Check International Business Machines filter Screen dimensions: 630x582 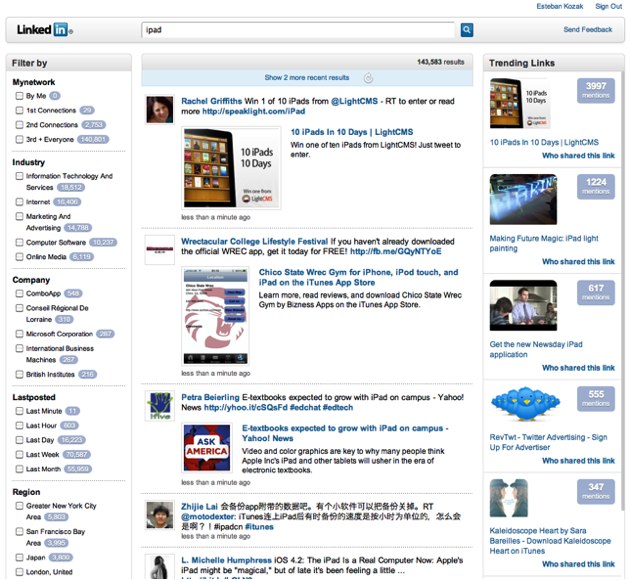coord(19,348)
